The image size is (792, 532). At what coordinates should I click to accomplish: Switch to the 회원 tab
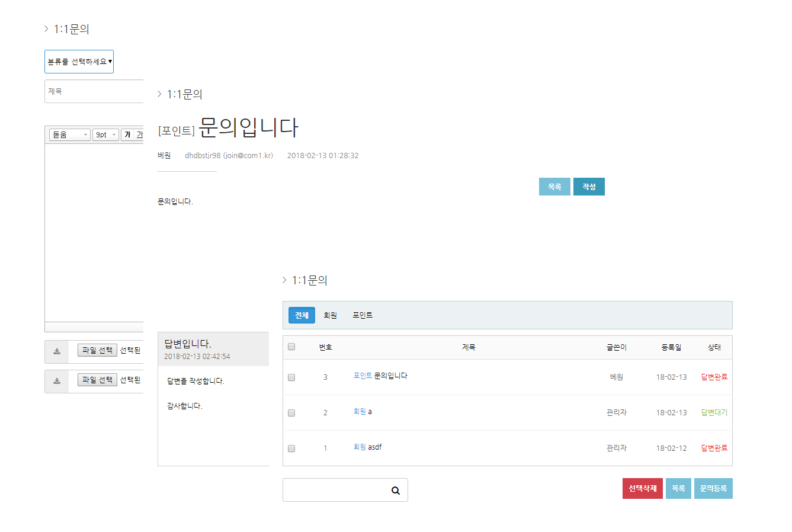click(330, 316)
